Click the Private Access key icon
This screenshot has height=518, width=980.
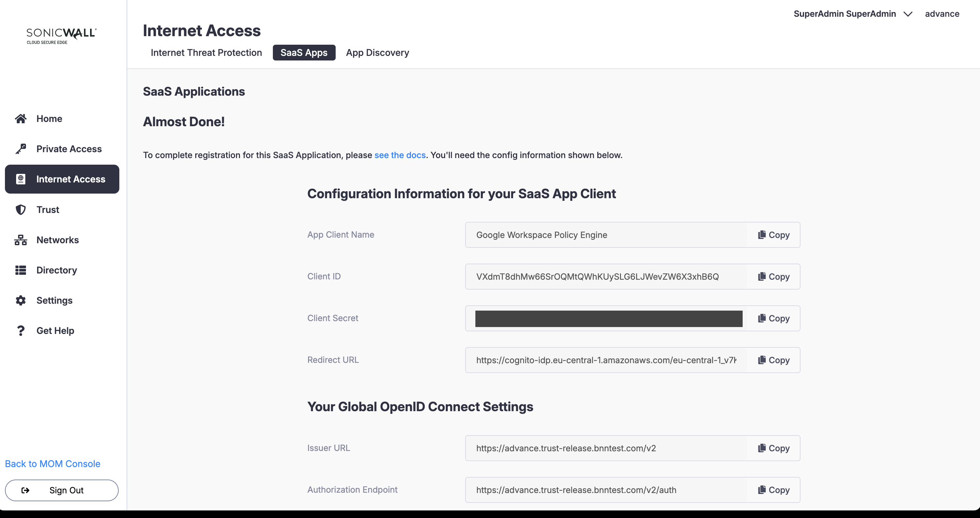coord(20,149)
